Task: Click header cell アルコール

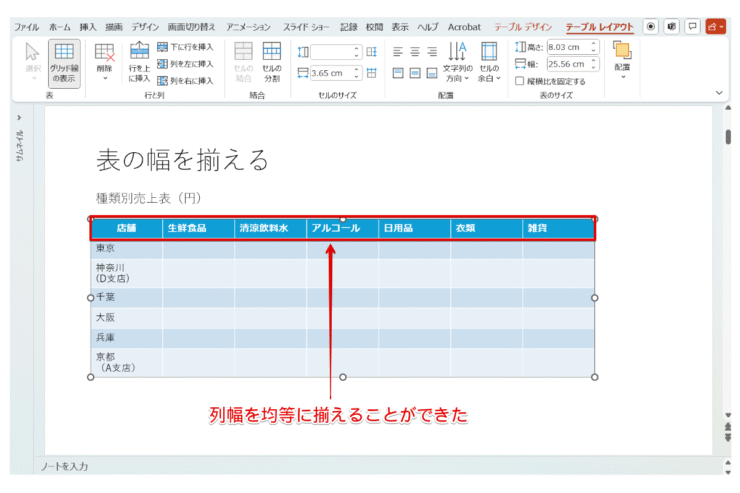Action: 343,228
